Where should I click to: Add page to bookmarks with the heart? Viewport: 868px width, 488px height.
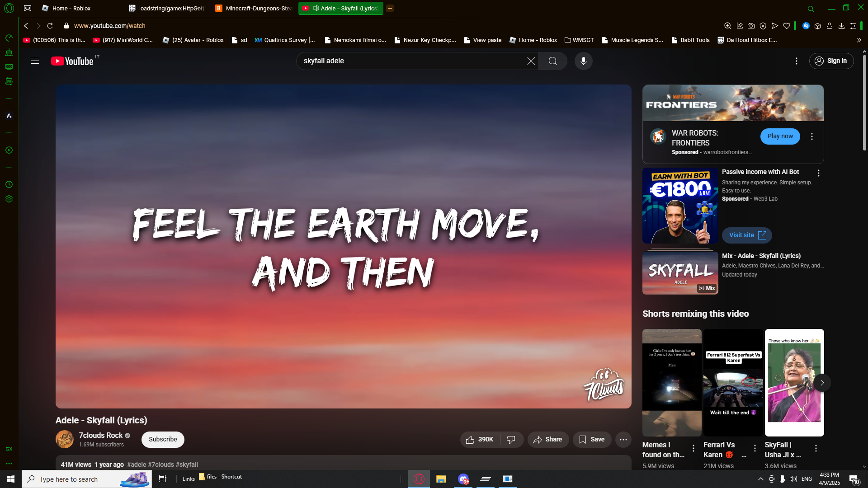(787, 26)
